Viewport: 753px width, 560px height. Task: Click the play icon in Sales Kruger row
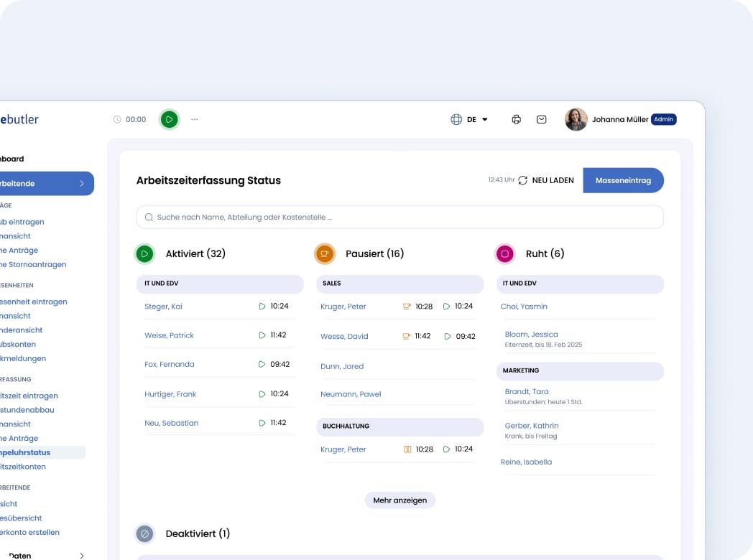pos(446,306)
